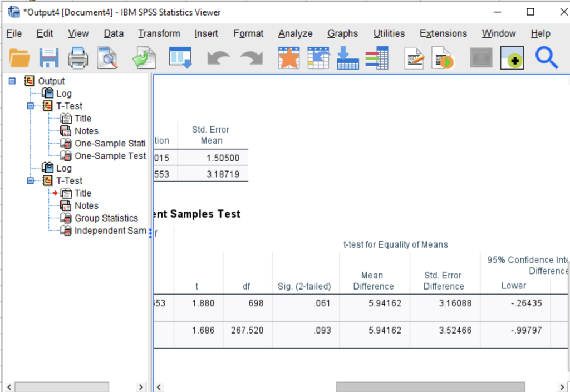This screenshot has width=570, height=392.
Task: Select Group Statistics in the outline pane
Action: click(x=106, y=218)
